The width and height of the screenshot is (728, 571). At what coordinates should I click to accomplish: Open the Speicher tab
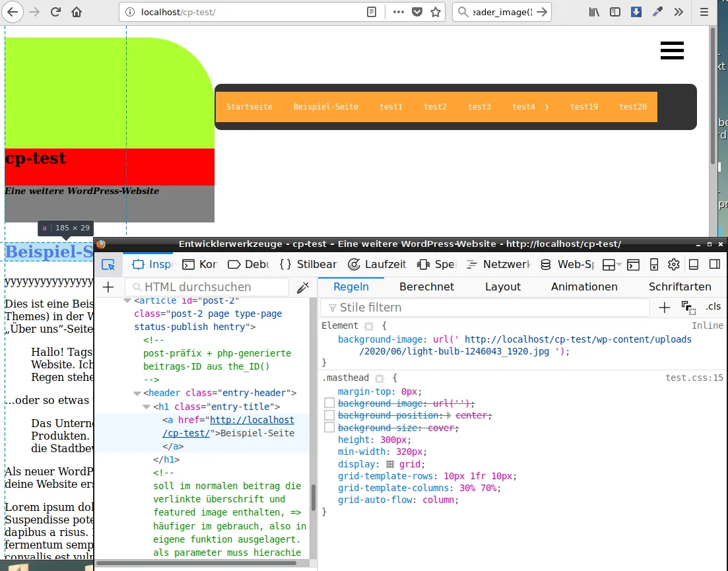[436, 265]
